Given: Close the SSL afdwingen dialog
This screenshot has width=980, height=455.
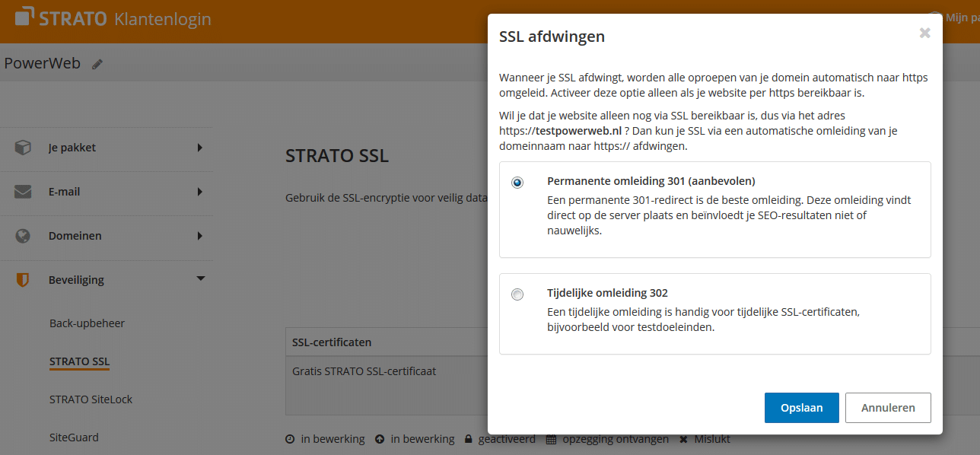Looking at the screenshot, I should click(924, 33).
